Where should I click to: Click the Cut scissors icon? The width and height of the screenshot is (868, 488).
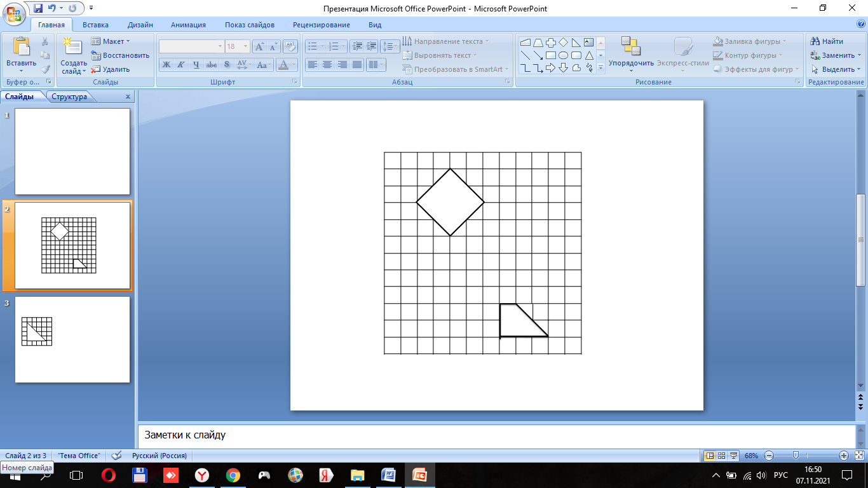coord(45,41)
